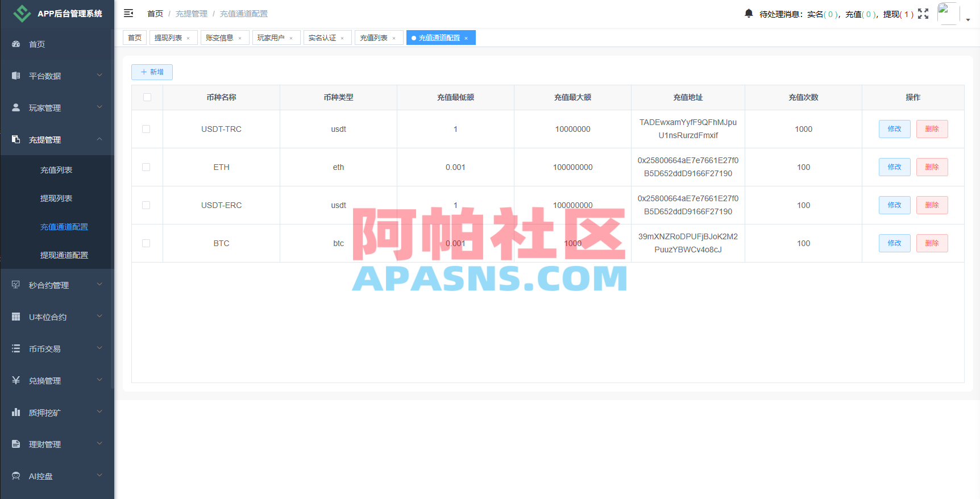Expand the 币币交易 menu chevron
This screenshot has width=980, height=499.
[99, 348]
